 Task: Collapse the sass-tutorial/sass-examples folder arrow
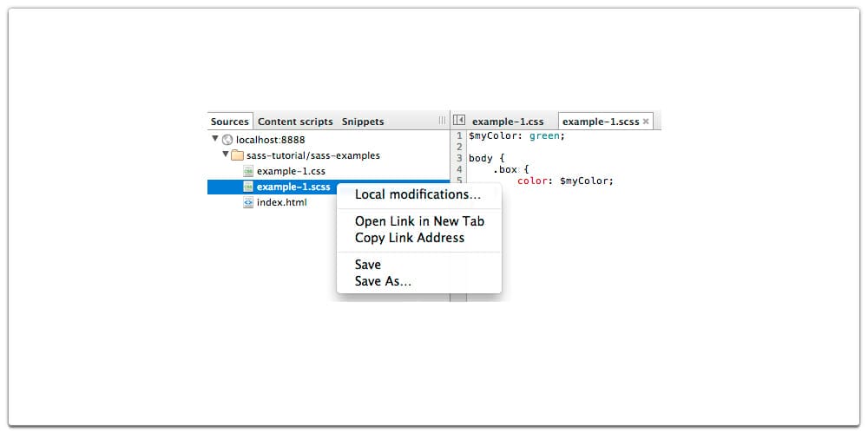[226, 155]
